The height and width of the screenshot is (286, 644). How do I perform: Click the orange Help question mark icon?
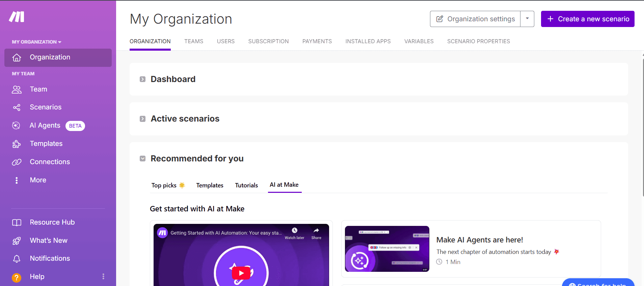coord(17,277)
